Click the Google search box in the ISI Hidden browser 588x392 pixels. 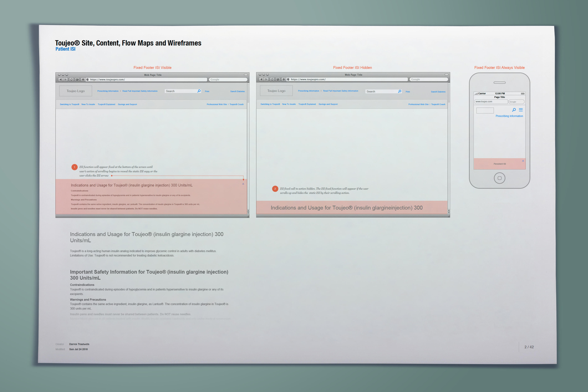click(x=429, y=79)
